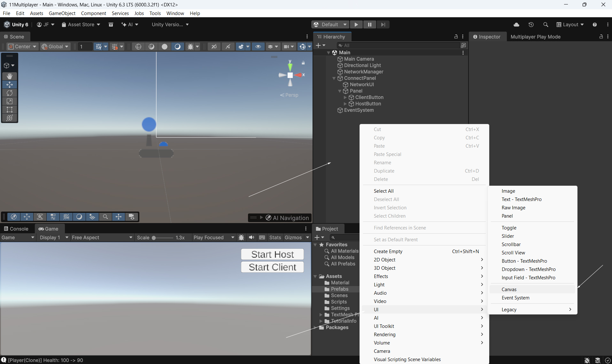Open the Layout dropdown

(x=570, y=25)
